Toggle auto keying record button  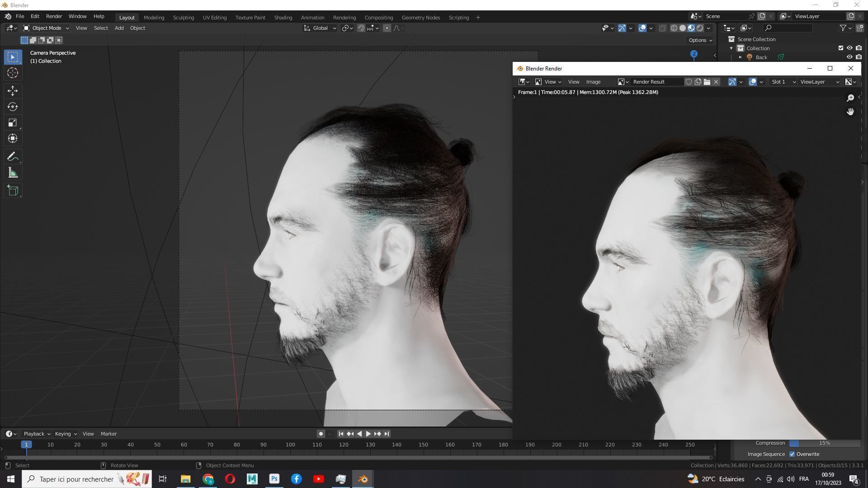(321, 434)
